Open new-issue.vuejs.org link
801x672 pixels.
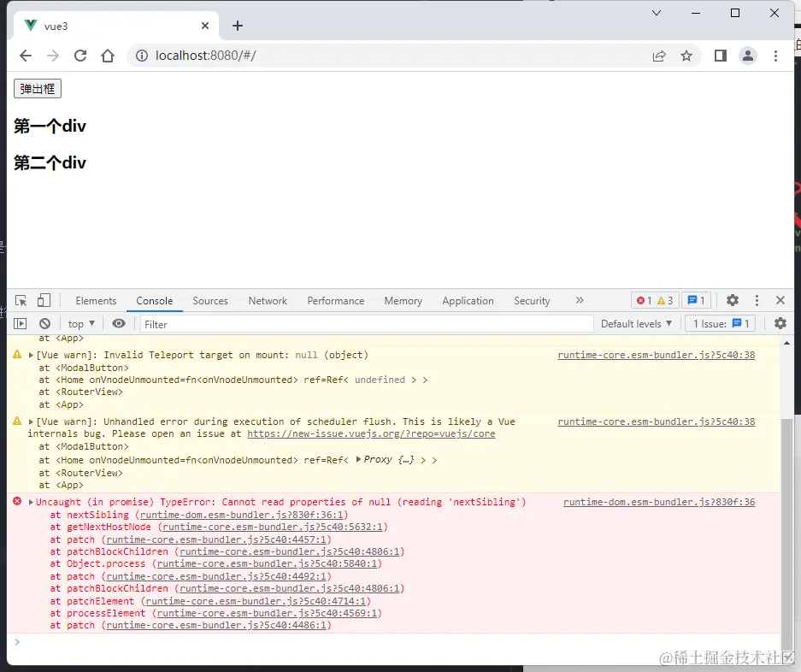tap(371, 433)
